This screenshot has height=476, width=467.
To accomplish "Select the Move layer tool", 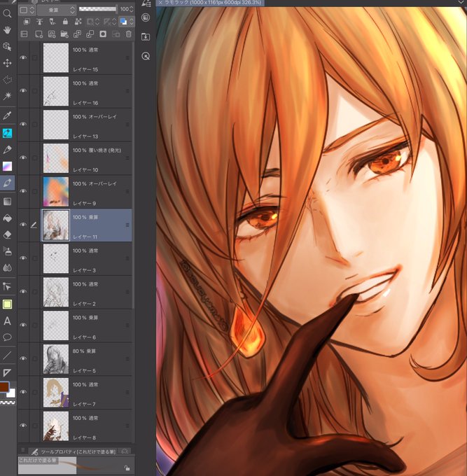I will click(7, 63).
